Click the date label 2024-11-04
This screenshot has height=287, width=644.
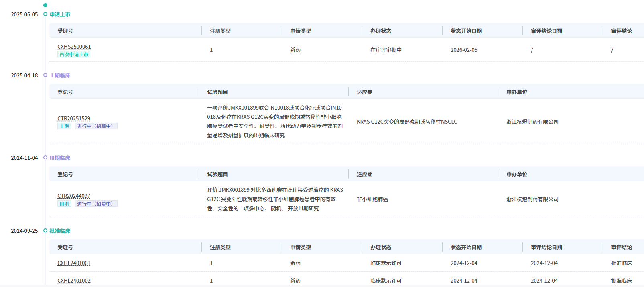pos(24,158)
